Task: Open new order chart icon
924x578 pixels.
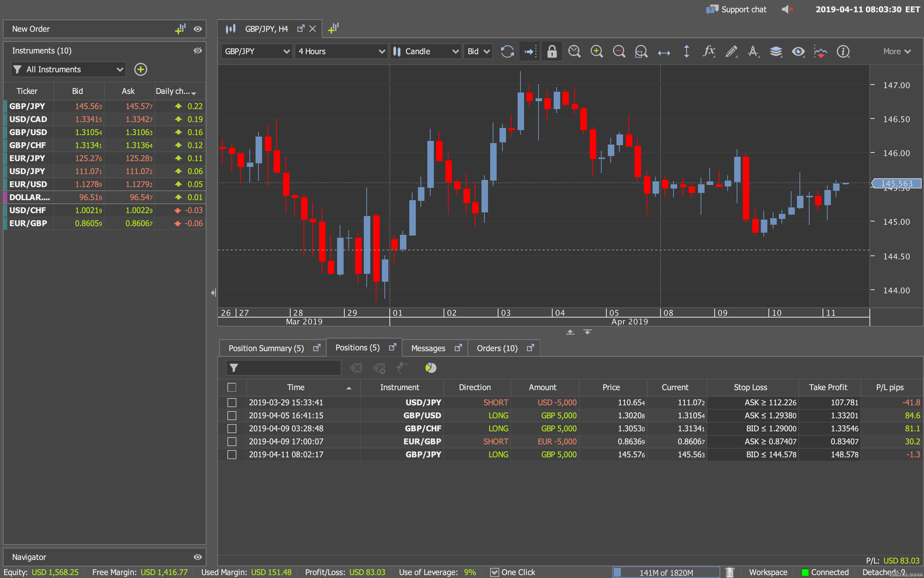Action: pyautogui.click(x=180, y=29)
